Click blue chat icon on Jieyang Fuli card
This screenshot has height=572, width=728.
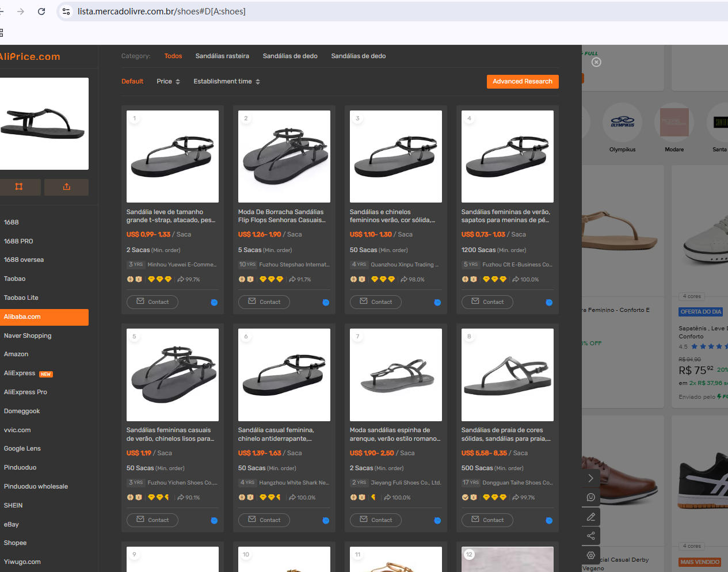[437, 520]
